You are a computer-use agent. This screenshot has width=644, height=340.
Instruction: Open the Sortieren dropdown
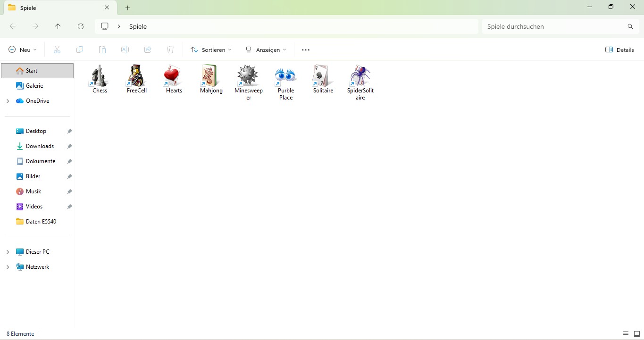pos(211,50)
